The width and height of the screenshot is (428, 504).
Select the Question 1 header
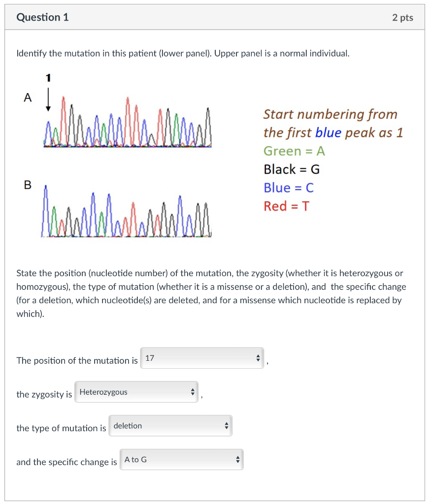[x=43, y=17]
